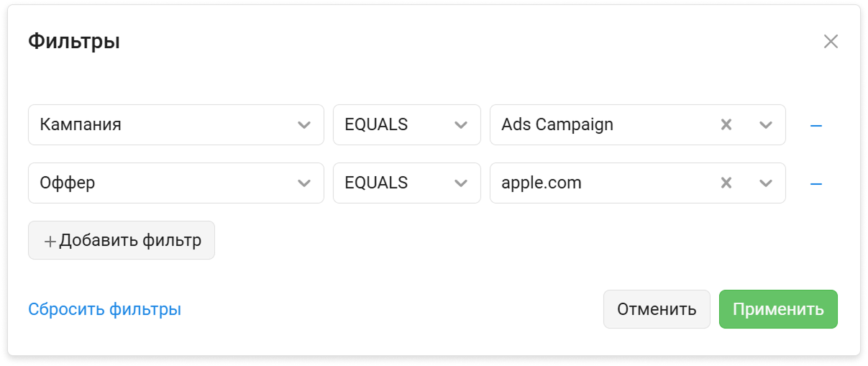Remove the Кампания filter row
The width and height of the screenshot is (868, 366).
point(816,126)
